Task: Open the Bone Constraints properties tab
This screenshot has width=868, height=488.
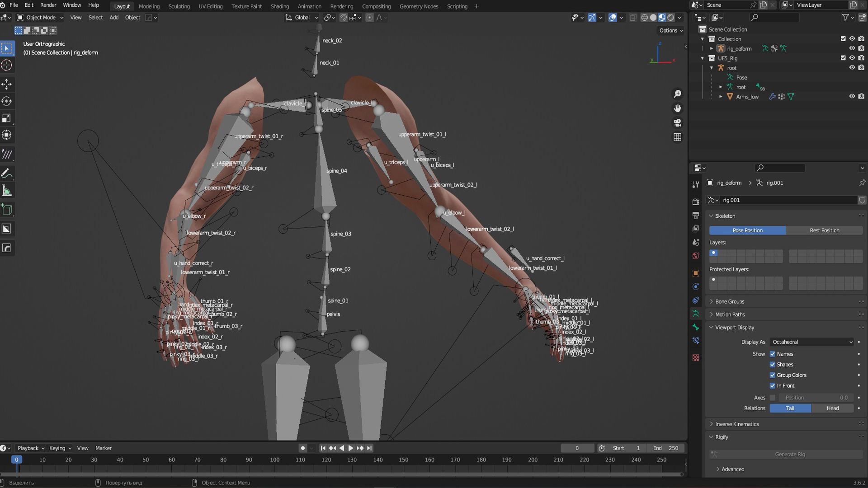Action: [x=696, y=341]
